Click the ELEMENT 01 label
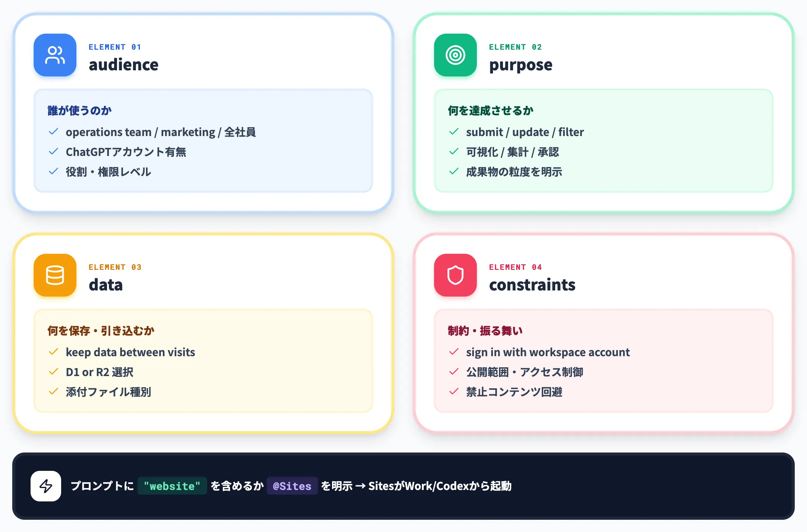This screenshot has width=807, height=532. [x=115, y=47]
